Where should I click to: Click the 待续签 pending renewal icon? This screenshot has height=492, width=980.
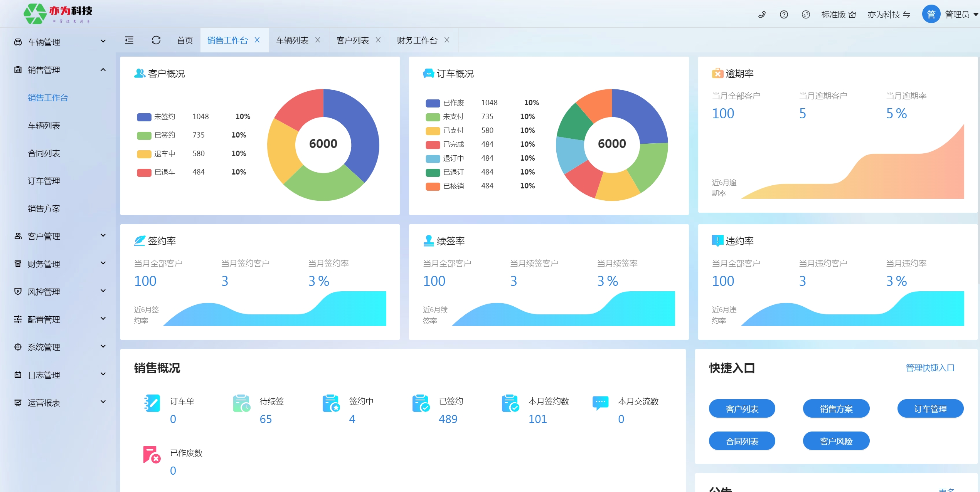click(x=242, y=403)
